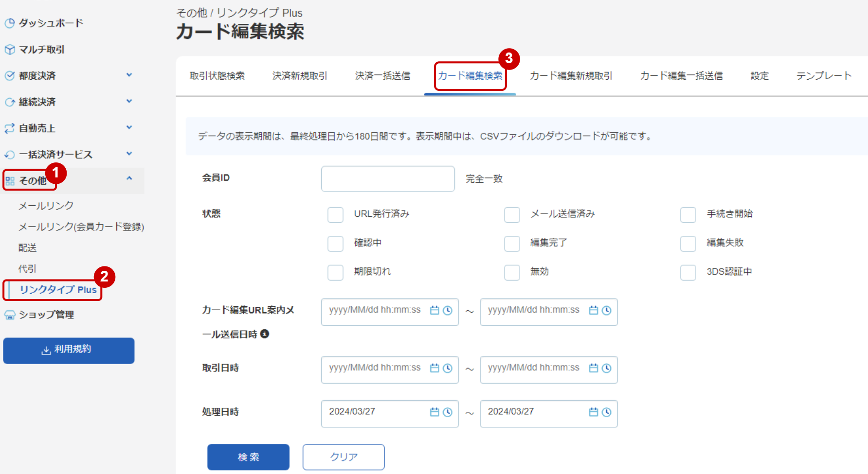868x474 pixels.
Task: Open time picker for カード編集URL案内メール start date
Action: tap(448, 310)
